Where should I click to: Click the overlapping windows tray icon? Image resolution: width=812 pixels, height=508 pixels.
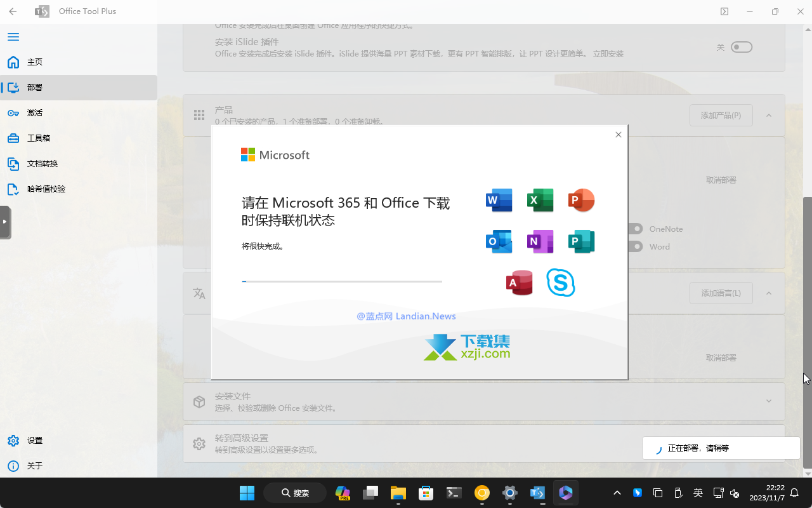click(658, 493)
